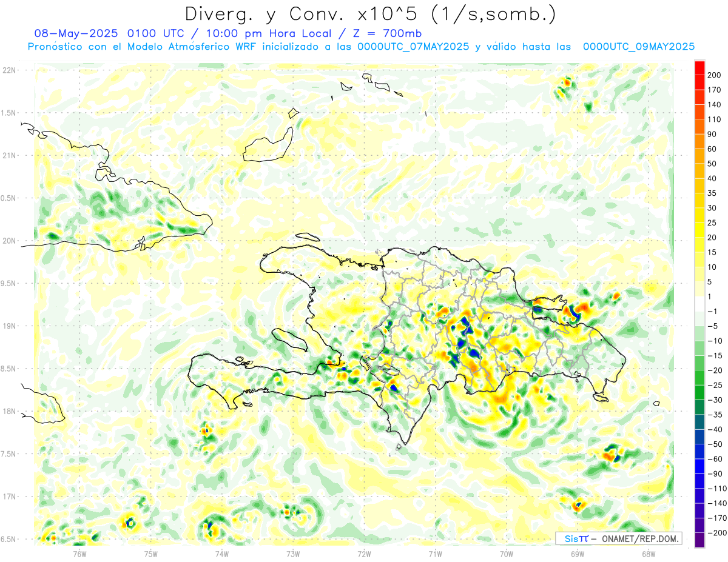This screenshot has width=728, height=562.
Task: Click the red swatch above the 200 label
Action: tap(699, 67)
